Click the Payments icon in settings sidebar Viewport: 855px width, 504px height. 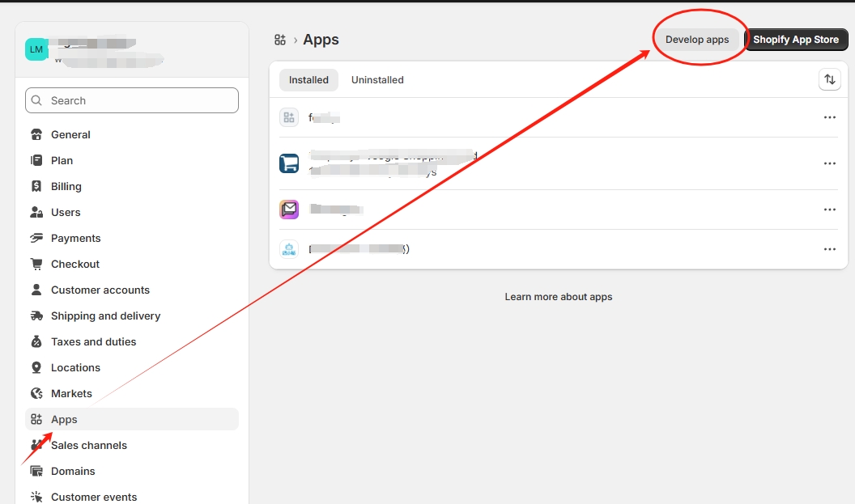tap(36, 238)
